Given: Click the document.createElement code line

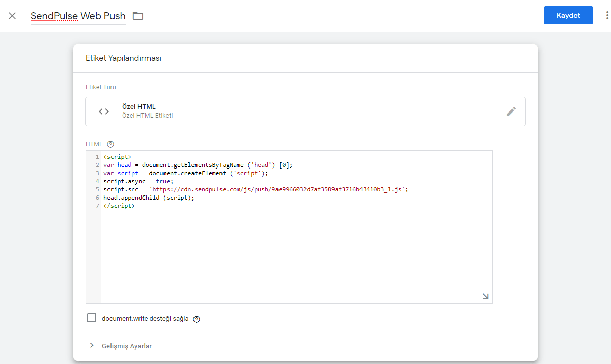Looking at the screenshot, I should (x=185, y=173).
